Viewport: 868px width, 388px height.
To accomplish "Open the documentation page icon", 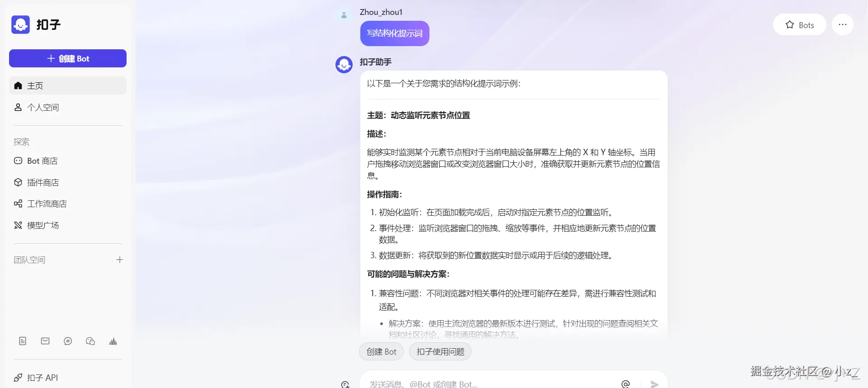I will tap(23, 341).
